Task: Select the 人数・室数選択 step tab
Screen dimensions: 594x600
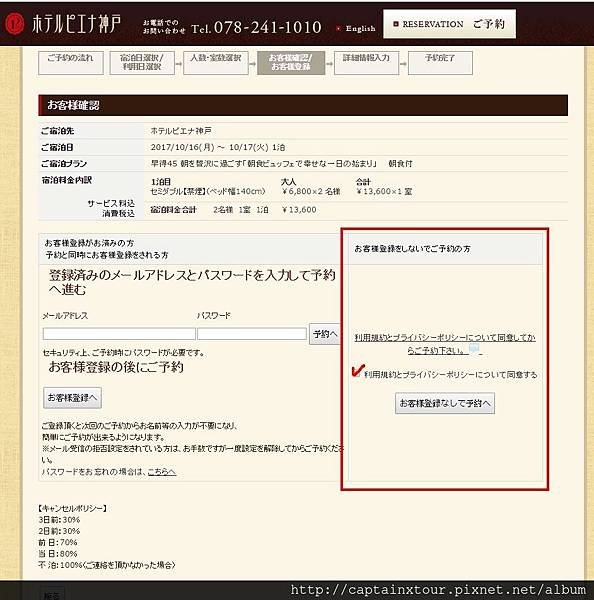Action: tap(216, 63)
